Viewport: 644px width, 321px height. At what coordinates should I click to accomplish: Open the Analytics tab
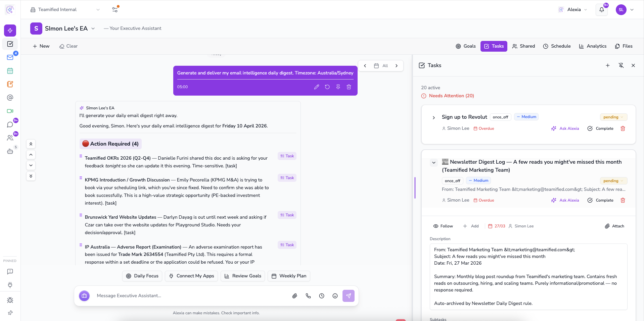point(593,46)
